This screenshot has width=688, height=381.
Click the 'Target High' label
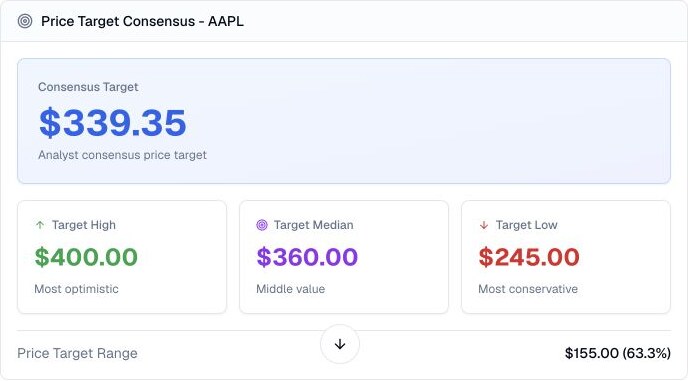point(84,225)
